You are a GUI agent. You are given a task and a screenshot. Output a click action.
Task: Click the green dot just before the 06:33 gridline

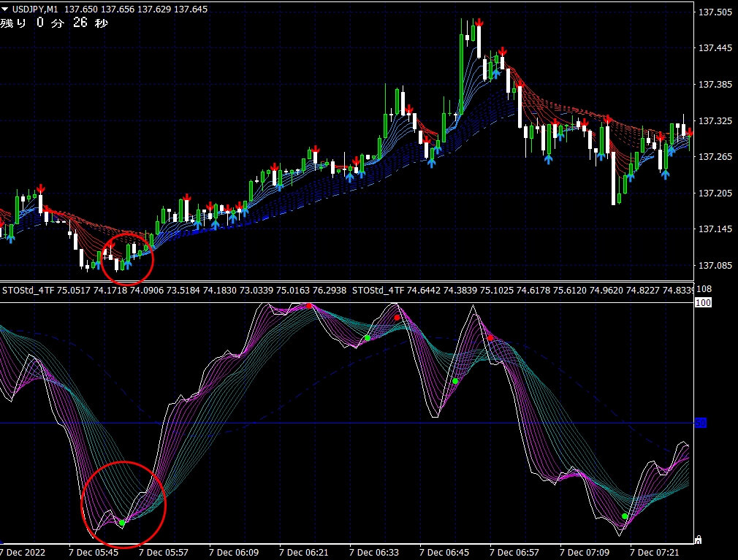click(368, 338)
